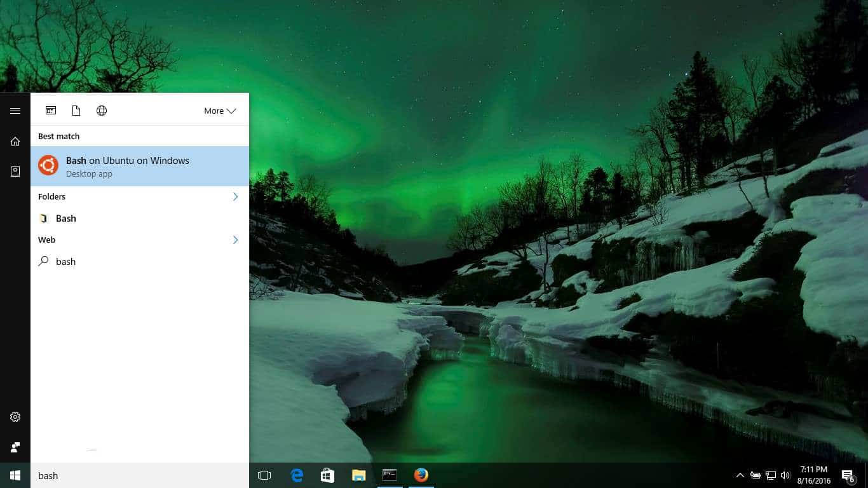Screen dimensions: 868x488
Task: Open the Windows Start button
Action: coord(15,475)
